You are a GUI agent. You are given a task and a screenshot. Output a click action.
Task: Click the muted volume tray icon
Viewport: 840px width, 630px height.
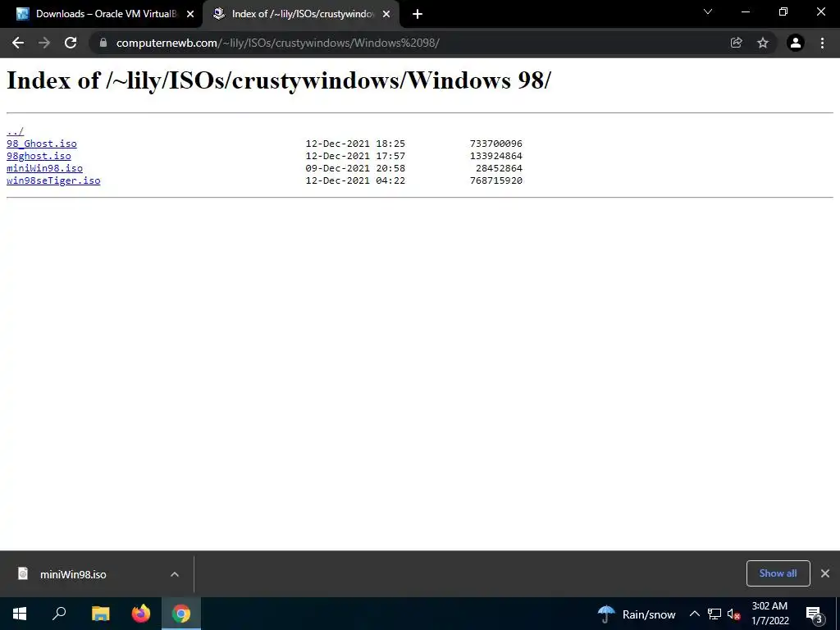coord(734,614)
